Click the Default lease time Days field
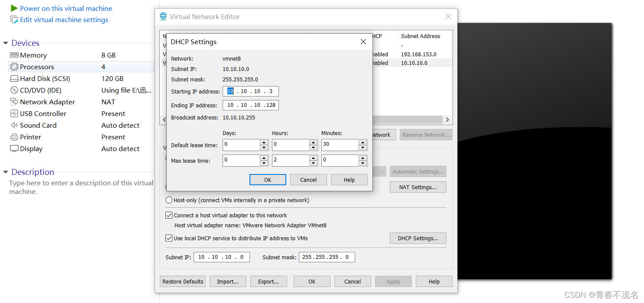 click(241, 145)
